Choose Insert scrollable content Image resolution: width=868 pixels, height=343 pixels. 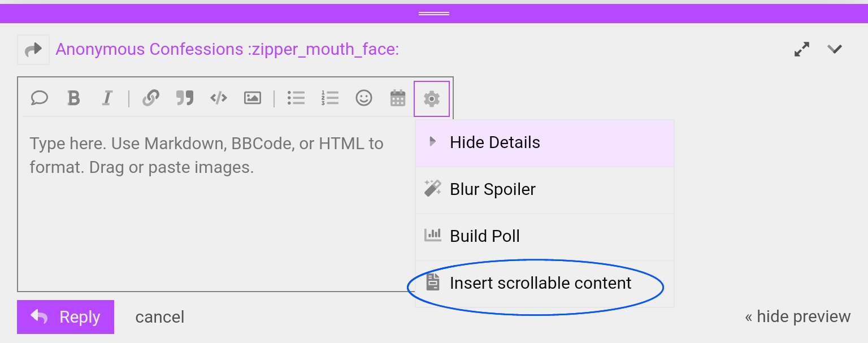540,283
